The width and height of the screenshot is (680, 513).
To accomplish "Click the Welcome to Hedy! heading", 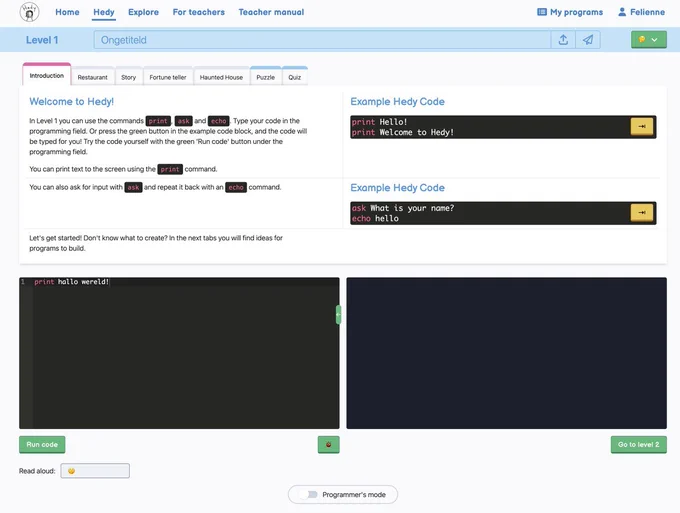I will click(x=72, y=101).
